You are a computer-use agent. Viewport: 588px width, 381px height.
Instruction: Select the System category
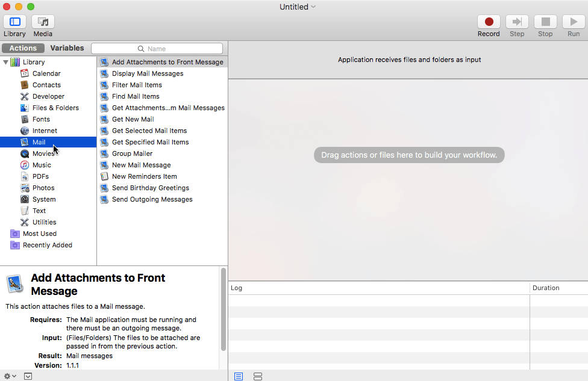tap(44, 199)
